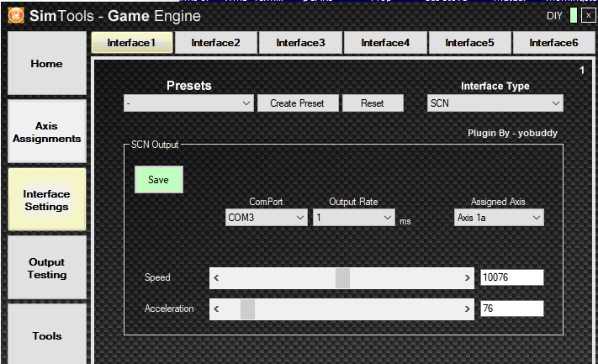Click the Acceleration slider left arrow
The height and width of the screenshot is (364, 598).
click(216, 309)
